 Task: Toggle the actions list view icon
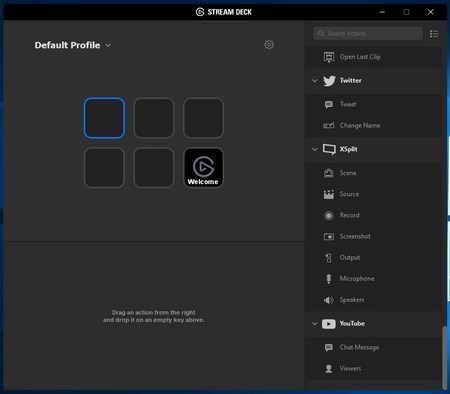[434, 34]
